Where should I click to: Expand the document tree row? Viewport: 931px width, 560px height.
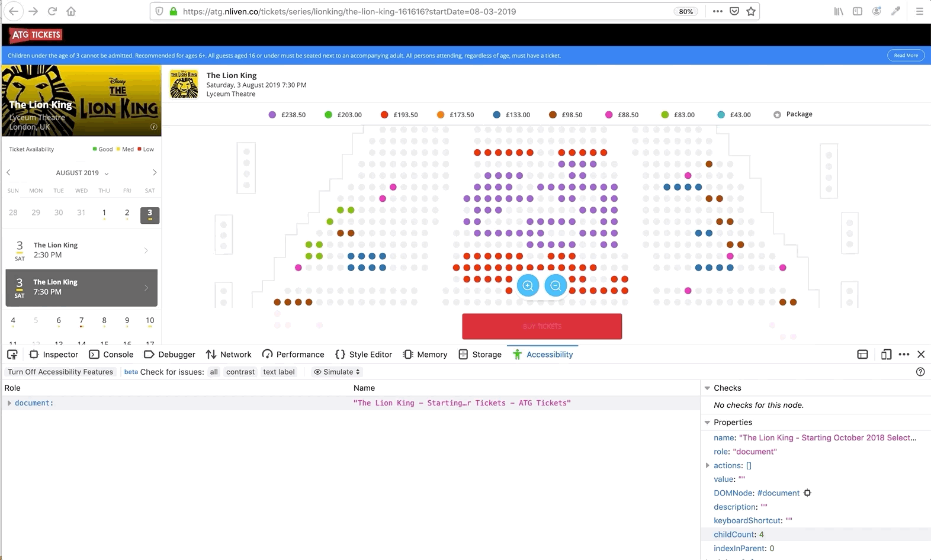coord(9,403)
